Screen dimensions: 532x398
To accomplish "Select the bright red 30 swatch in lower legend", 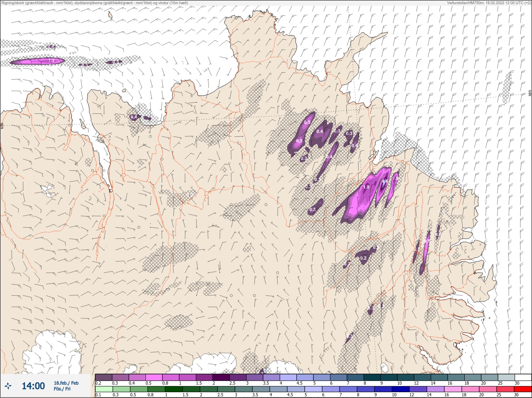I will tap(523, 389).
